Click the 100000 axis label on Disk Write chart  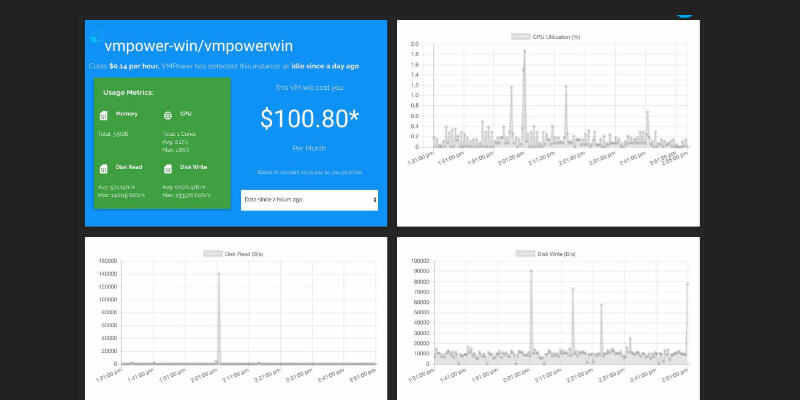[x=421, y=261]
